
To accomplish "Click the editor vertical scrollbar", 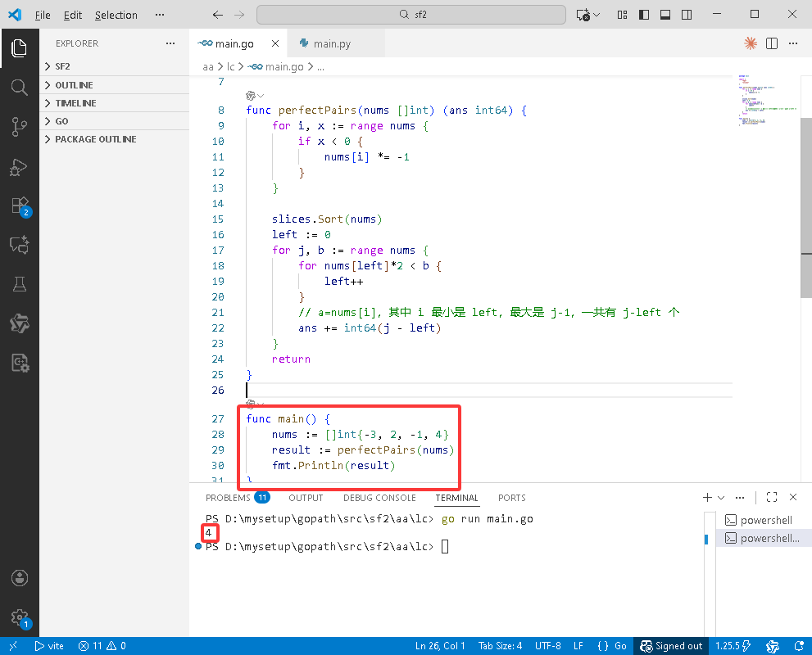I will click(805, 208).
